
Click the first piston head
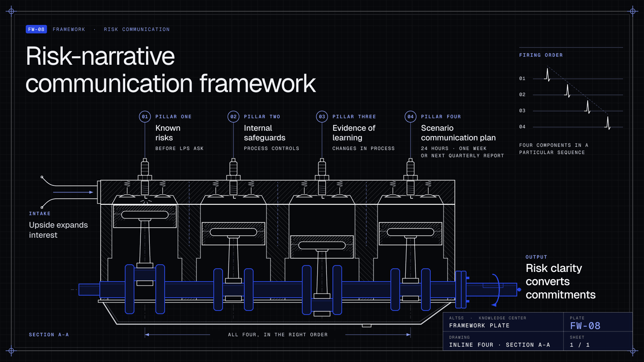coord(145,216)
